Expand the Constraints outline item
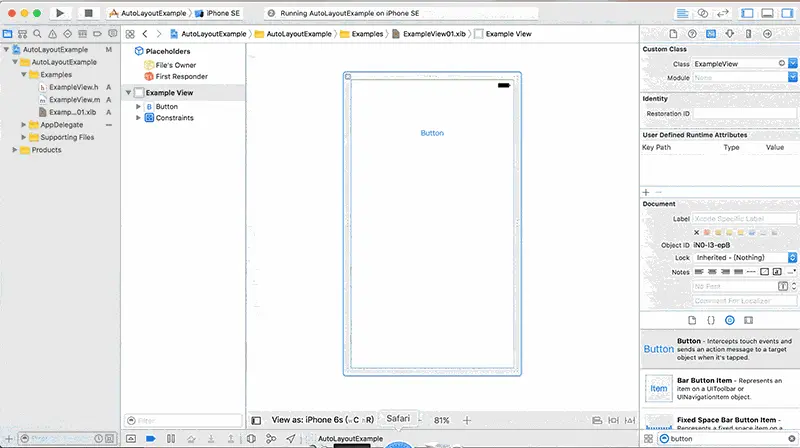Viewport: 800px width, 448px height. (x=138, y=118)
